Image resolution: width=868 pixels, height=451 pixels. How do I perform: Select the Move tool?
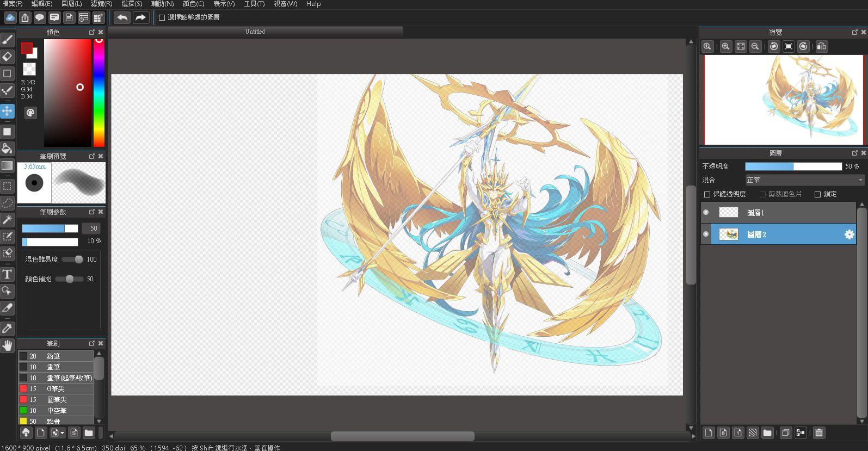[7, 111]
